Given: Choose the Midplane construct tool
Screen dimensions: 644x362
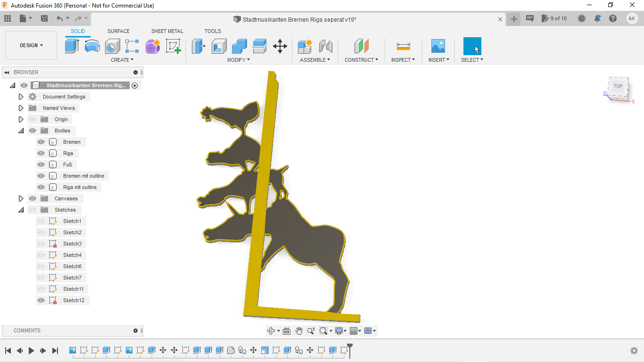Looking at the screenshot, I should coord(361,46).
